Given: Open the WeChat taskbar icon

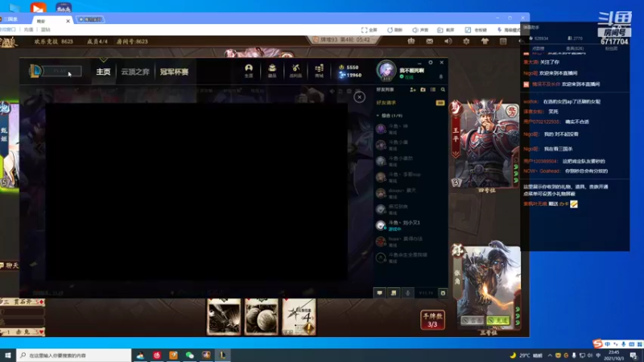Looking at the screenshot, I should click(x=189, y=355).
